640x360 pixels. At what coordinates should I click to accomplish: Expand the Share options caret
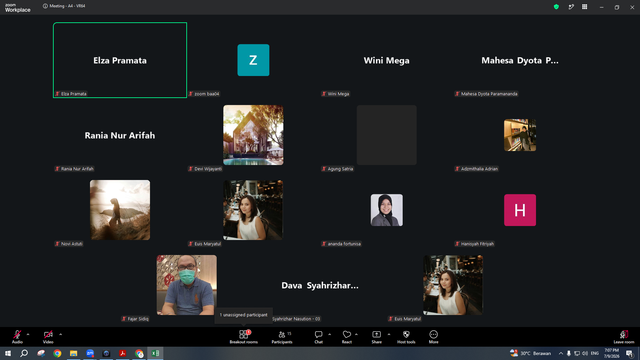(389, 334)
